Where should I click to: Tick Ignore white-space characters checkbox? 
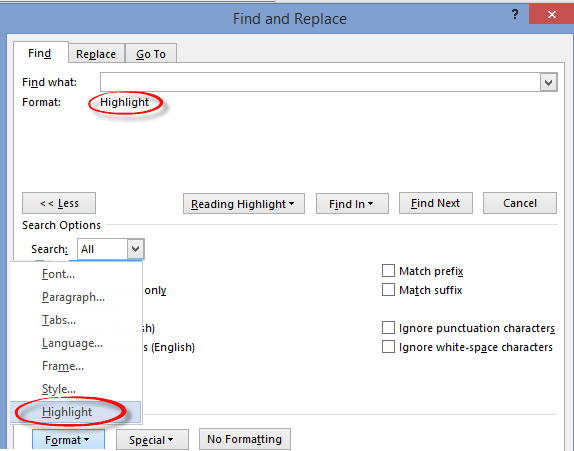pyautogui.click(x=388, y=347)
